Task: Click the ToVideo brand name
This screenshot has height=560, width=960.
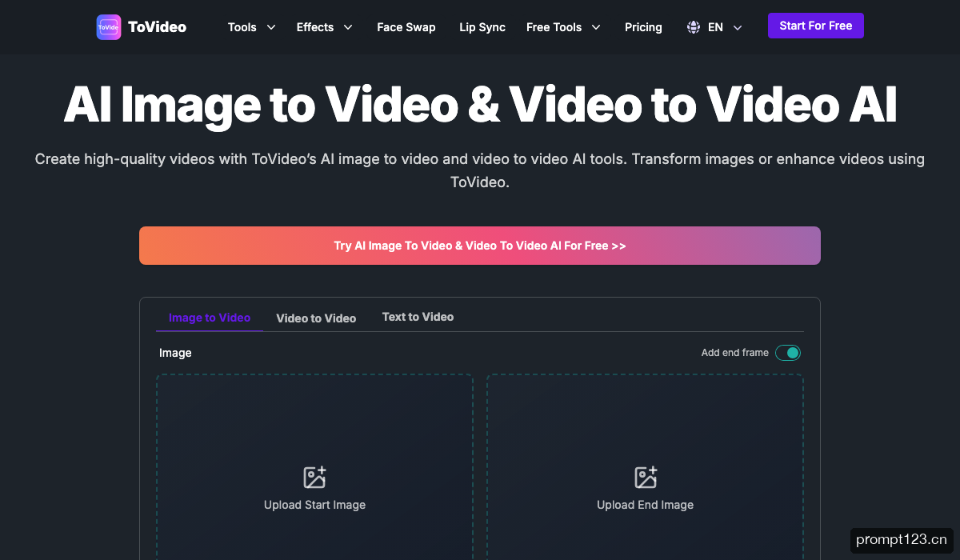Action: pyautogui.click(x=157, y=27)
